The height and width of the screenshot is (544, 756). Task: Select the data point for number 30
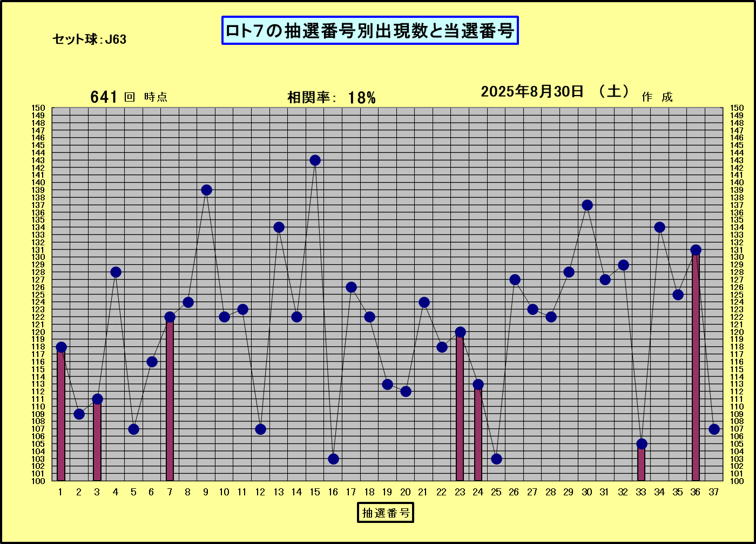tap(587, 205)
